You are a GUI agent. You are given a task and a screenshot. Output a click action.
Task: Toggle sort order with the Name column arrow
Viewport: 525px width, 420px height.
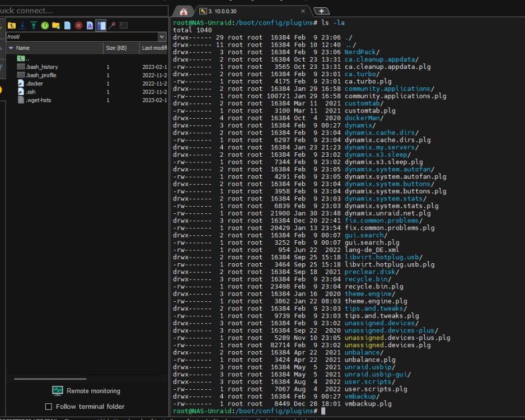click(x=11, y=48)
